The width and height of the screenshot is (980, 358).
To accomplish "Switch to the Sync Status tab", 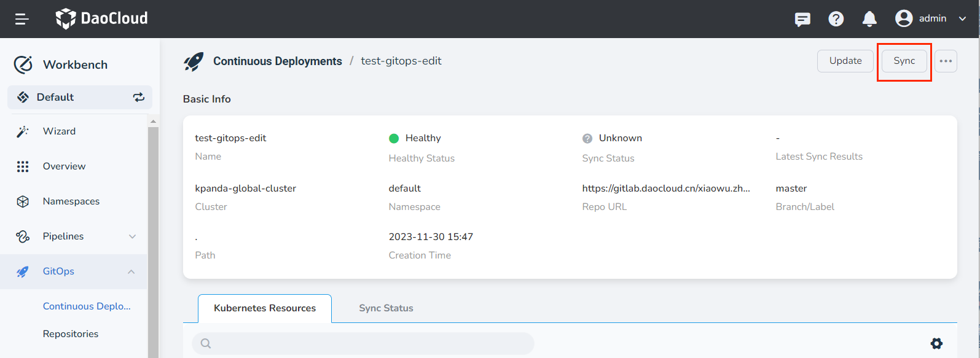I will 386,308.
